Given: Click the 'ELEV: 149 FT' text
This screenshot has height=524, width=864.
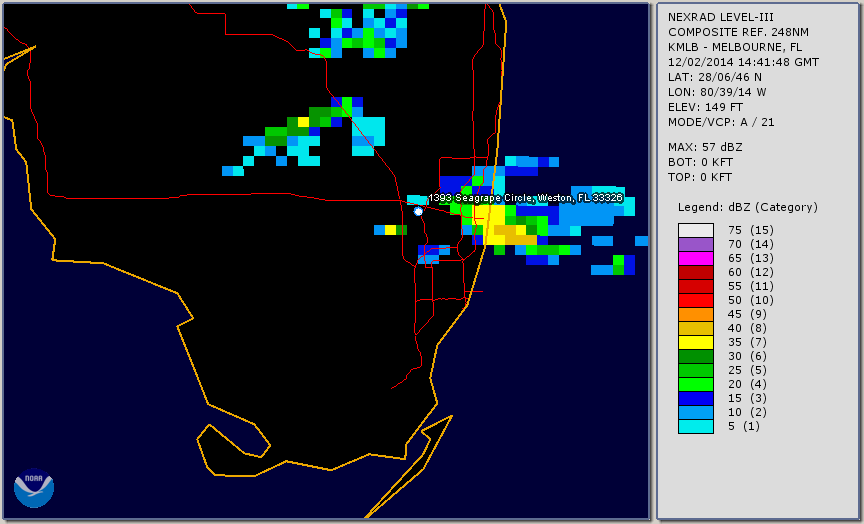Looking at the screenshot, I should pos(705,107).
